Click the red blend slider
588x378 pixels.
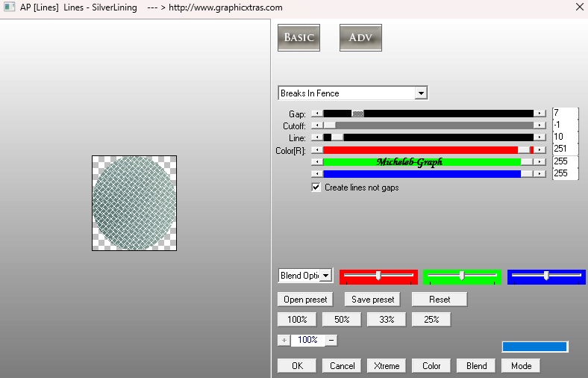(x=378, y=276)
